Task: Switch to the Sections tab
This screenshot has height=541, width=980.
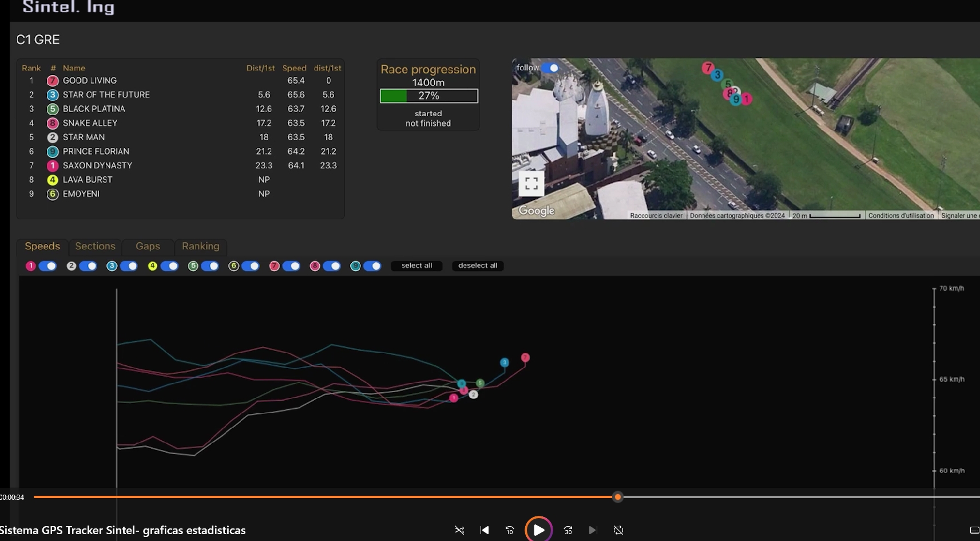Action: (95, 246)
